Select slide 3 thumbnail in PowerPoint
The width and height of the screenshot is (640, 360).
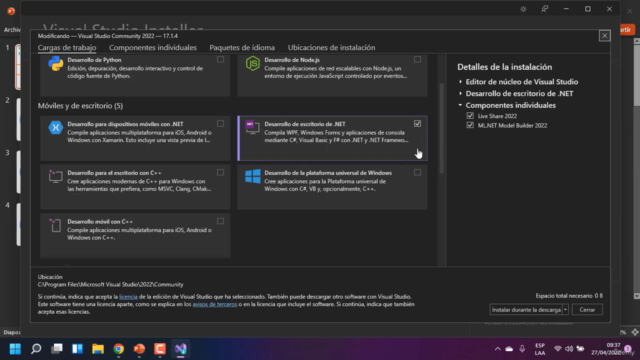(x=18, y=171)
